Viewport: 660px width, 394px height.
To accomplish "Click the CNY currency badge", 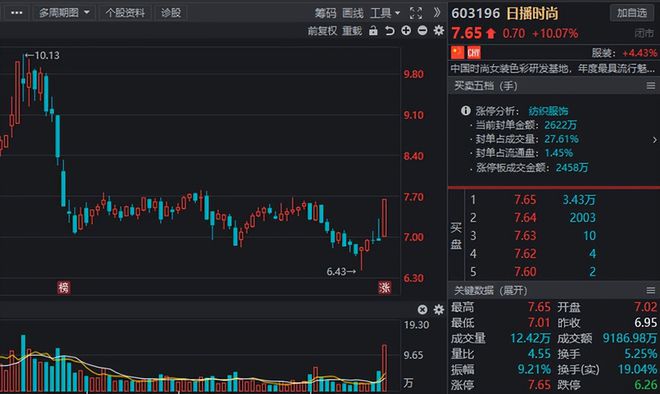I will click(474, 52).
